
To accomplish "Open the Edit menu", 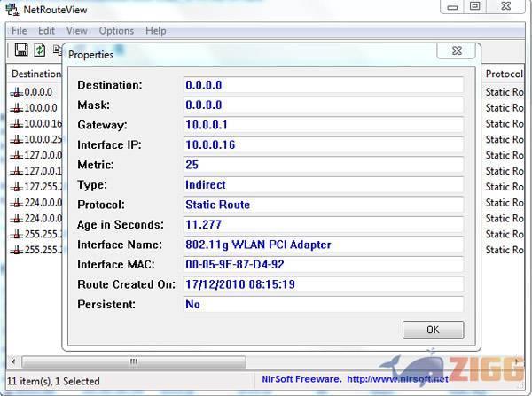I will point(46,31).
